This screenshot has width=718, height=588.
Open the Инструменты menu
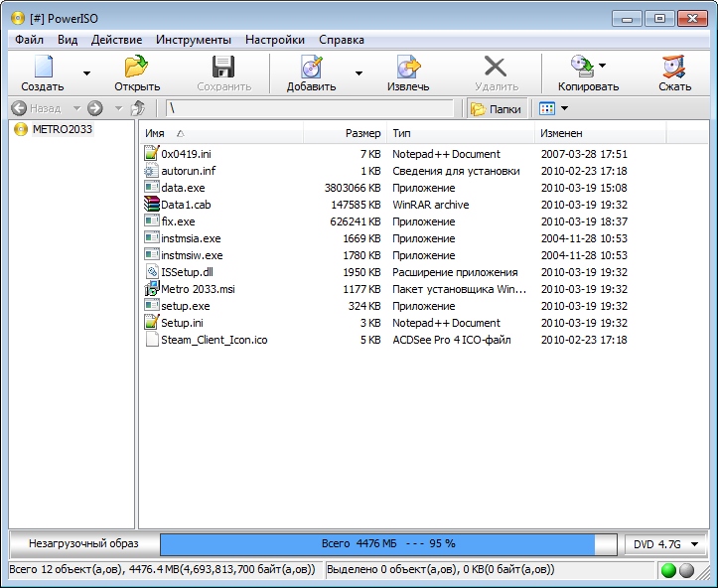[194, 40]
